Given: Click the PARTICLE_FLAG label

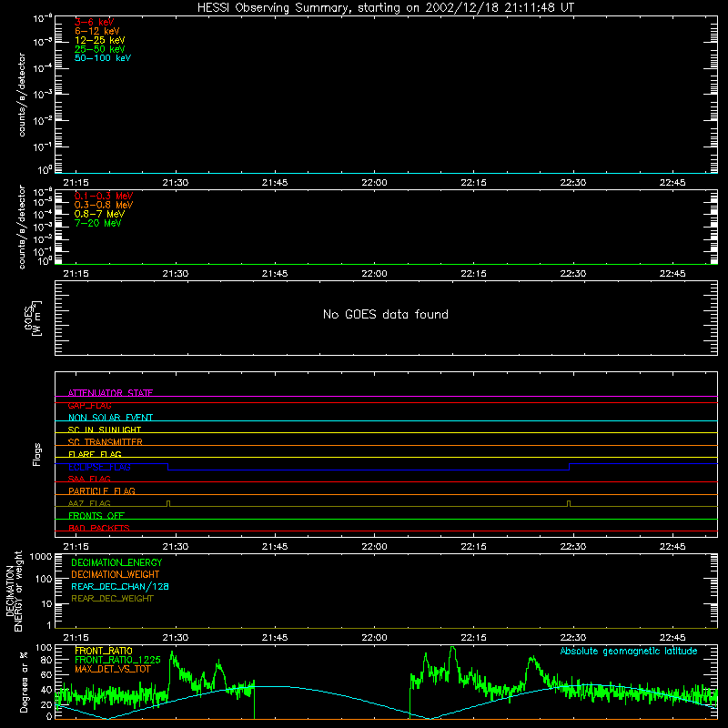Looking at the screenshot, I should coord(102,490).
